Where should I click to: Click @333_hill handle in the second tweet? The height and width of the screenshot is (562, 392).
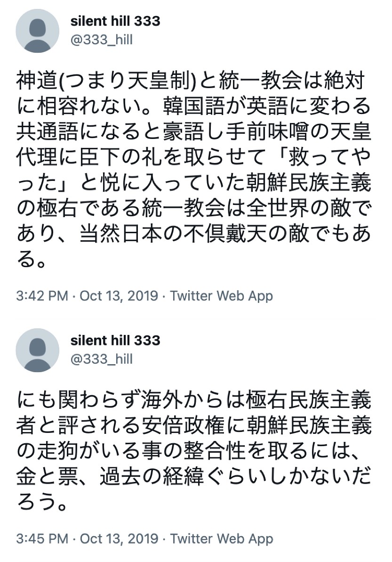101,359
